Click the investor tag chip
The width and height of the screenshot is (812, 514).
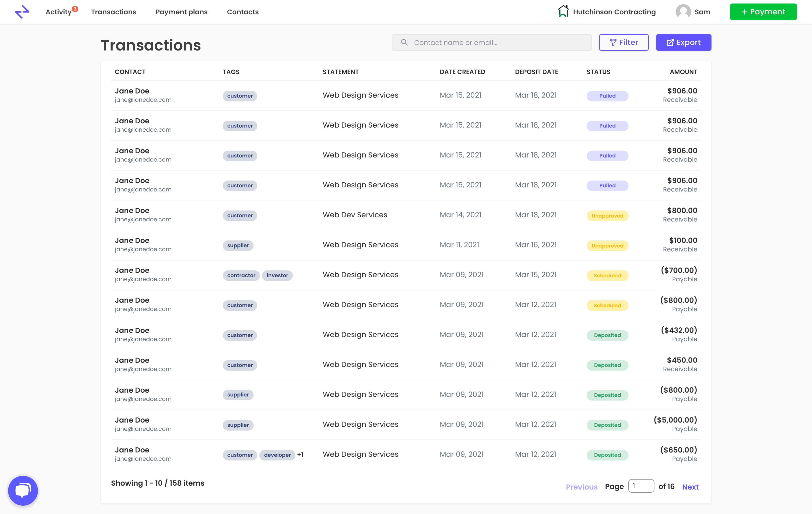pyautogui.click(x=277, y=275)
